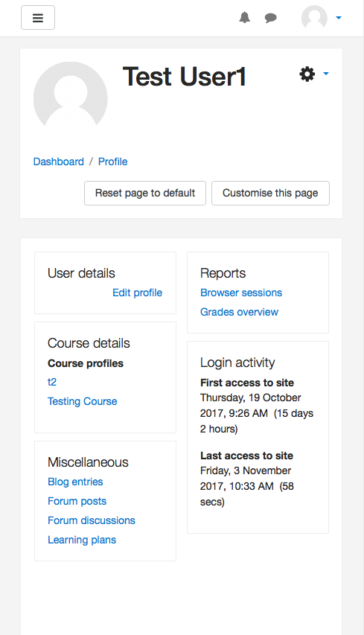Click Reset page to default button
Image resolution: width=364 pixels, height=635 pixels.
[x=145, y=193]
